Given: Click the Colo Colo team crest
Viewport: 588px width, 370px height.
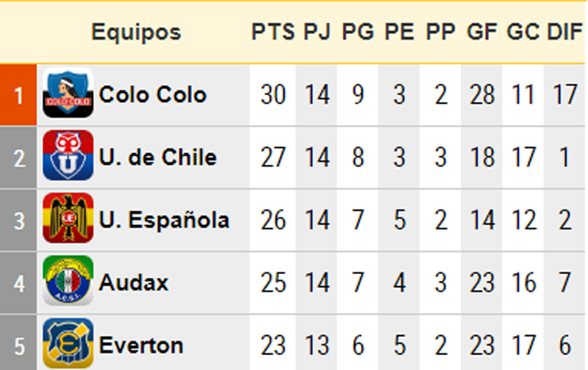Looking at the screenshot, I should coord(68,93).
